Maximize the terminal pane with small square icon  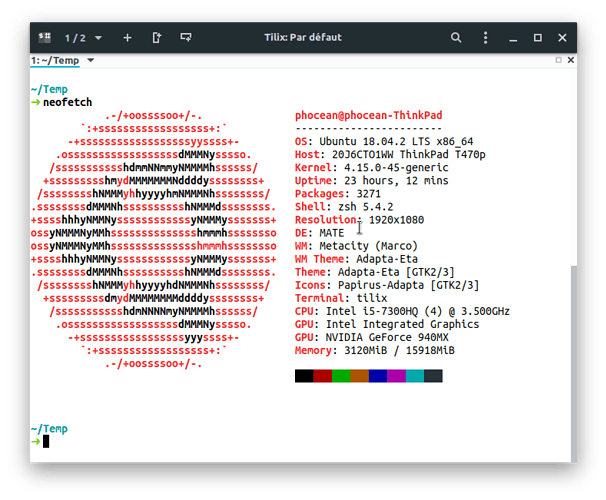pyautogui.click(x=558, y=60)
